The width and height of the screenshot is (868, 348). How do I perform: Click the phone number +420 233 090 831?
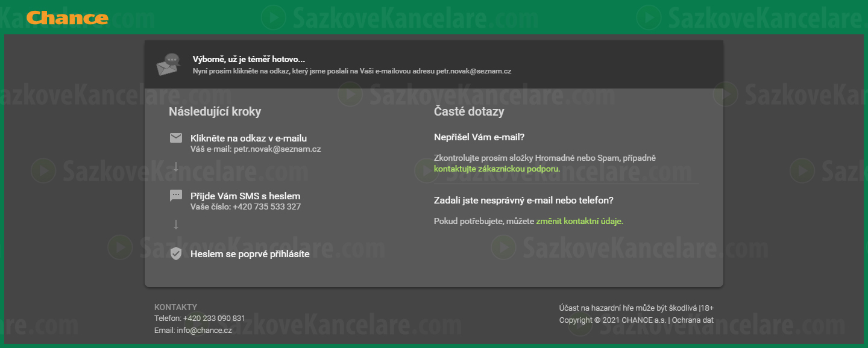click(x=214, y=318)
